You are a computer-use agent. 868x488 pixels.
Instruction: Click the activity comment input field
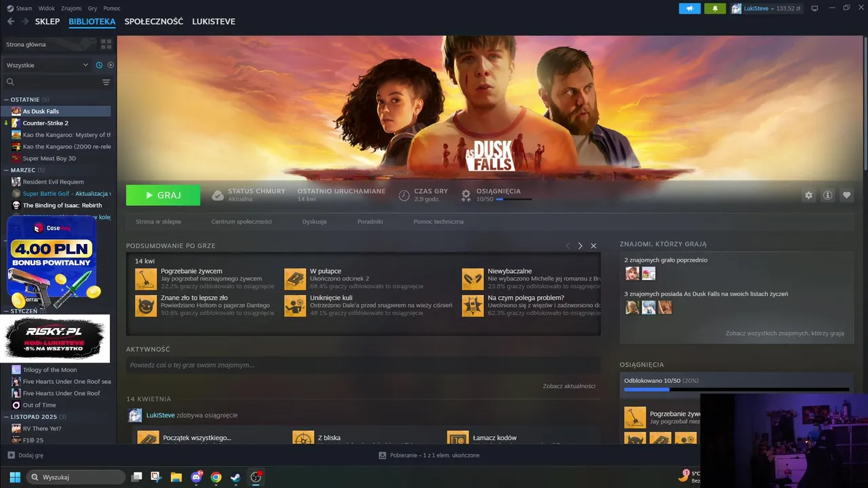[363, 365]
